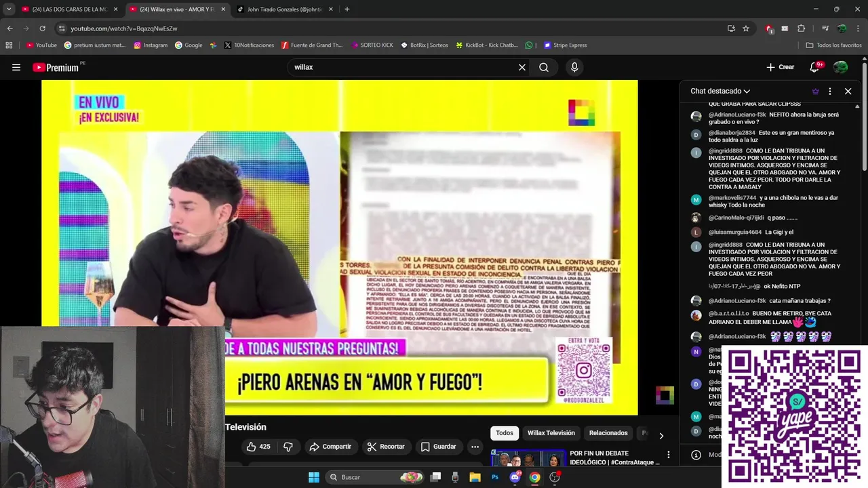
Task: Dislike the video with thumbs down
Action: (288, 447)
